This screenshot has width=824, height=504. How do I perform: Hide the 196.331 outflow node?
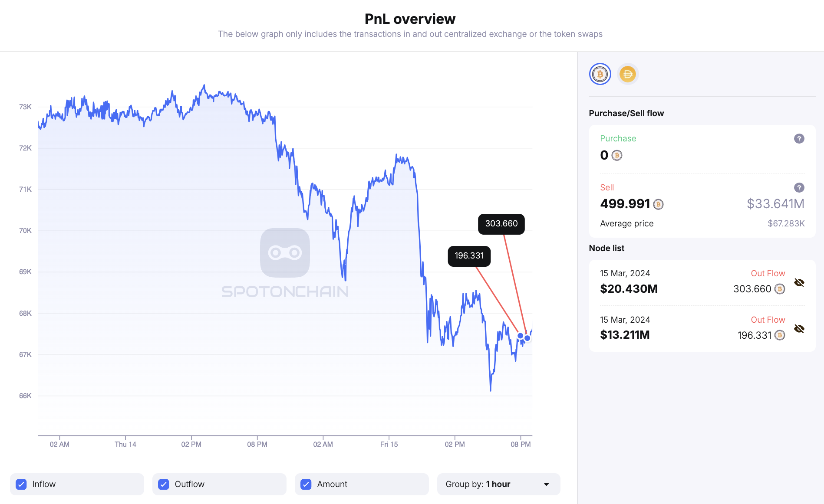[799, 329]
